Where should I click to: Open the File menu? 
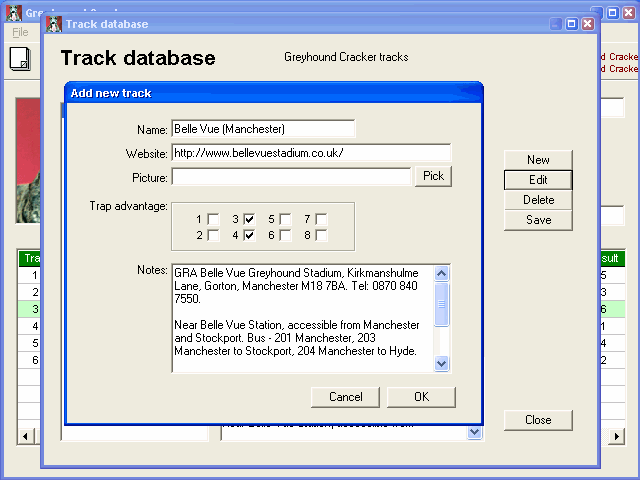[x=20, y=33]
